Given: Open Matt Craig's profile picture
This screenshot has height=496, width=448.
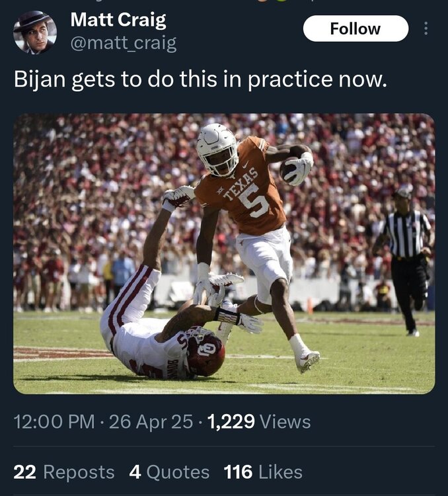Looking at the screenshot, I should coord(35,32).
